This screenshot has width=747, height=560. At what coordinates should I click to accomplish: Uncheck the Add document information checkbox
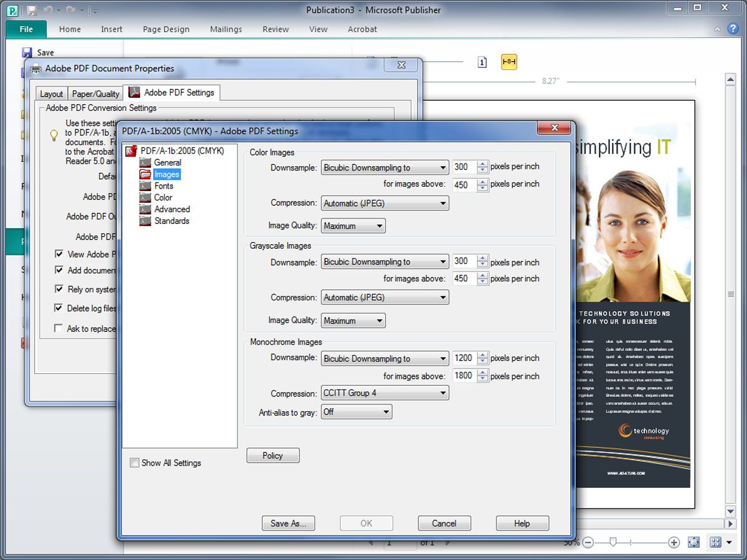(59, 270)
